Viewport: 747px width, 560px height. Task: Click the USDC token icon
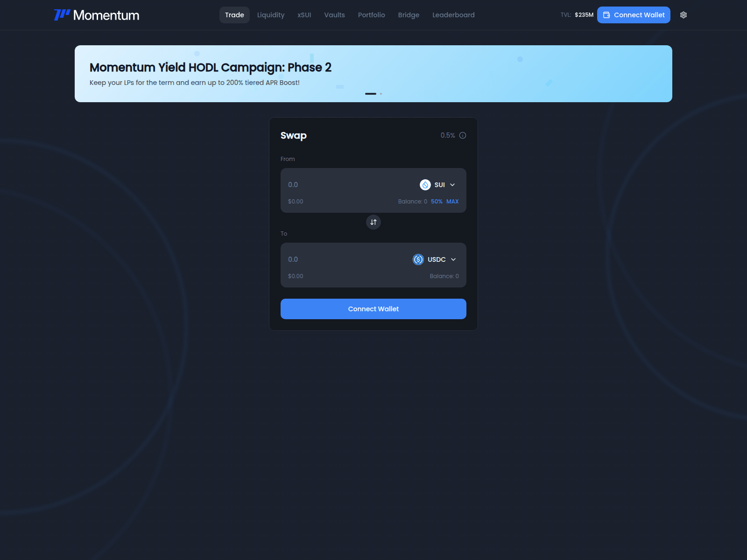pos(418,259)
